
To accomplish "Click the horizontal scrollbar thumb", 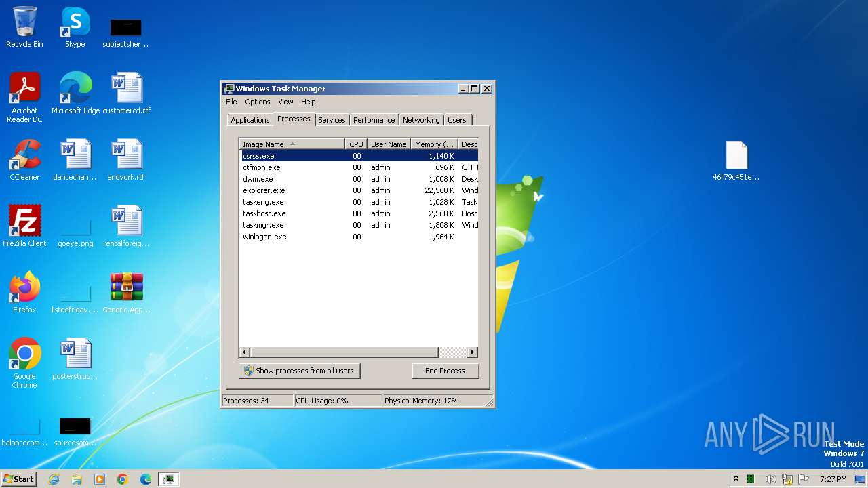I will tap(344, 352).
